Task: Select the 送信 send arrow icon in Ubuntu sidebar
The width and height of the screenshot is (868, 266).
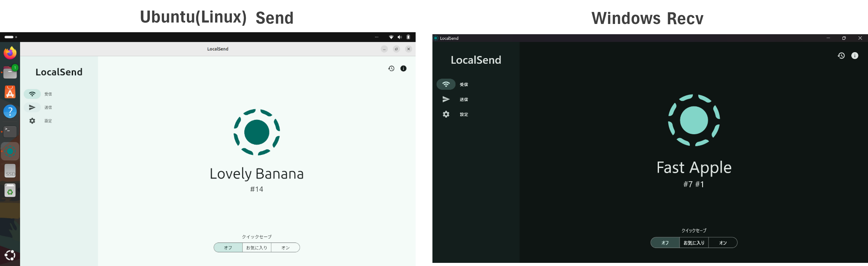Action: pos(32,107)
